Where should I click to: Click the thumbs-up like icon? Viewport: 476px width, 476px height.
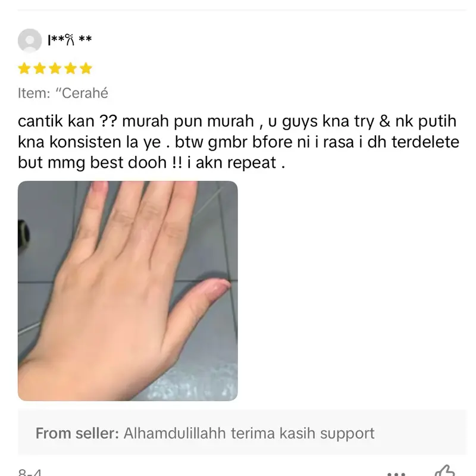[445, 471]
